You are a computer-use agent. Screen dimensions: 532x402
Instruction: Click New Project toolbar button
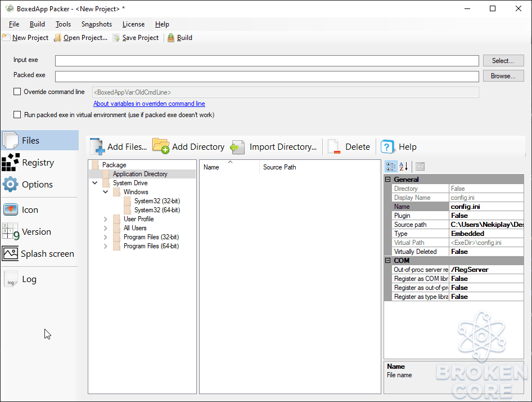point(25,38)
